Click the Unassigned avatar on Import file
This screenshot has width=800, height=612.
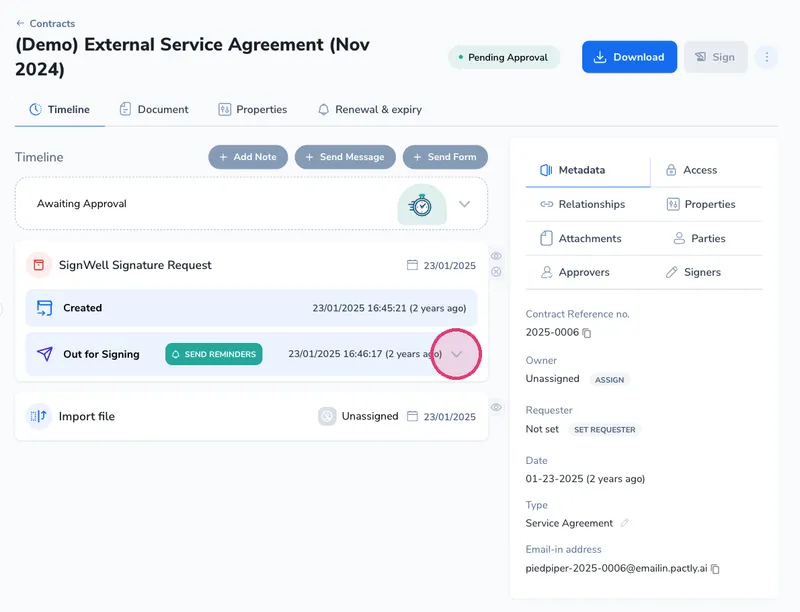pos(327,416)
